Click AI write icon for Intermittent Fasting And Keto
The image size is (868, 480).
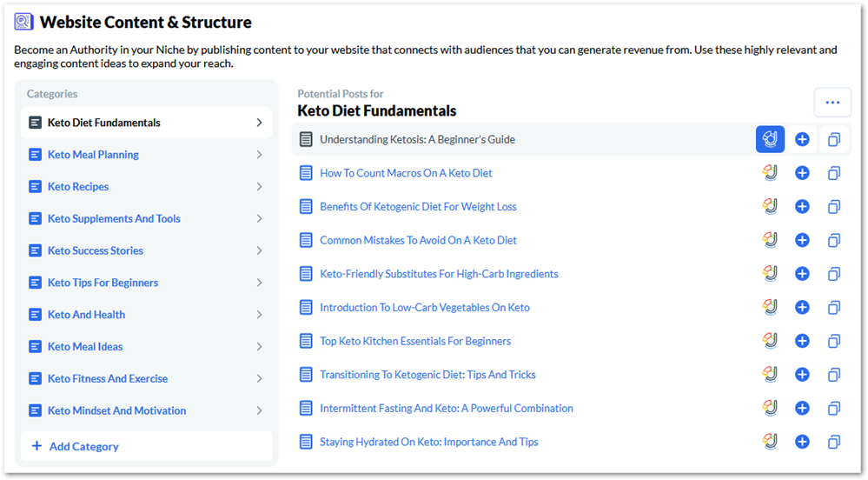[x=770, y=408]
